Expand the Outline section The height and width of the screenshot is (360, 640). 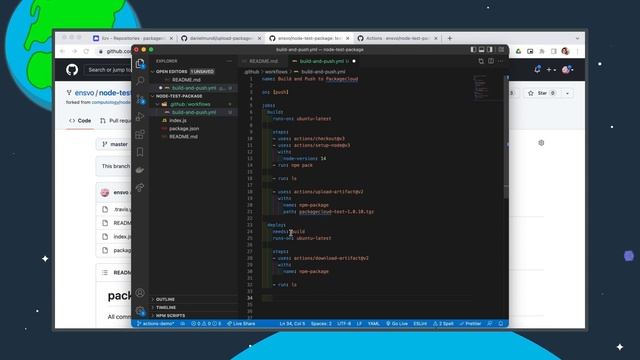click(194, 299)
